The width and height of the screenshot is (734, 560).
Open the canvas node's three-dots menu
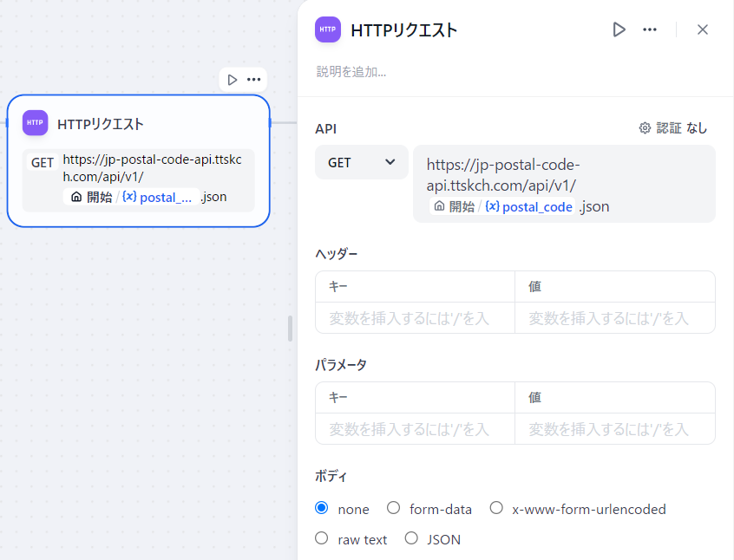[x=253, y=80]
